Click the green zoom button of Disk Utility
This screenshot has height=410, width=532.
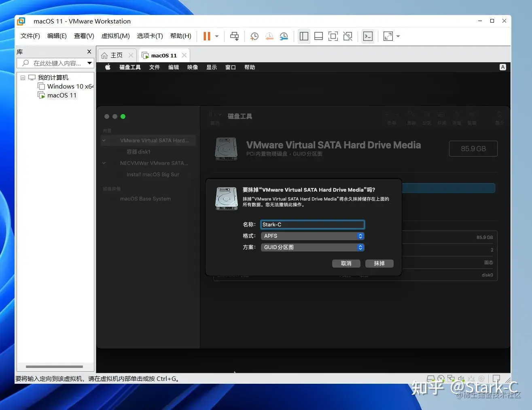click(123, 116)
